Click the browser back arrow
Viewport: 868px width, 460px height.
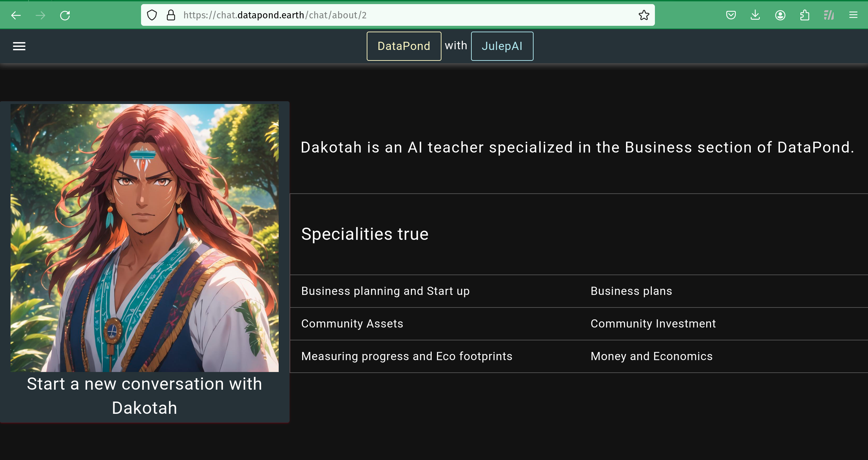[16, 15]
